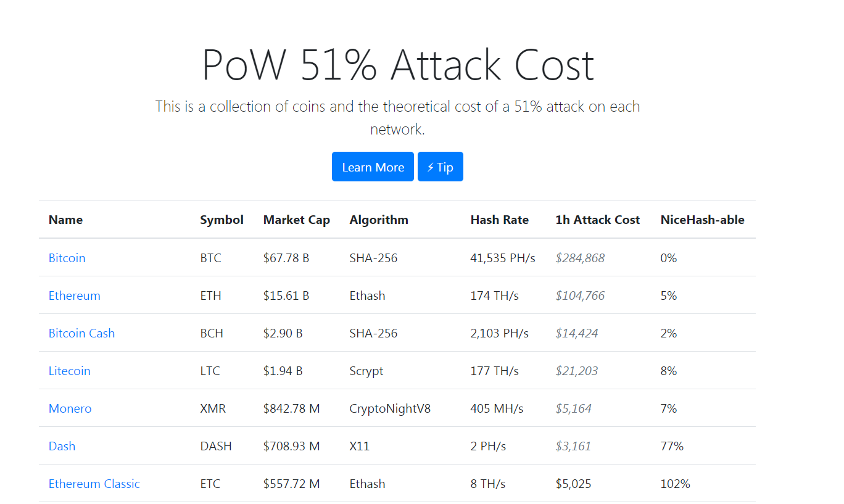Click the Algorithm column header
The width and height of the screenshot is (844, 504).
(379, 220)
